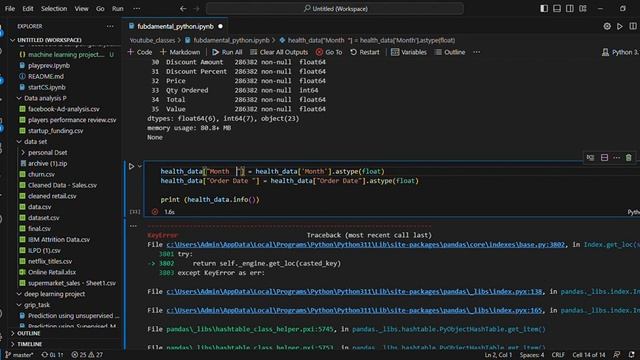Open output more actions ellipsis
This screenshot has height=360, width=640.
click(x=133, y=226)
